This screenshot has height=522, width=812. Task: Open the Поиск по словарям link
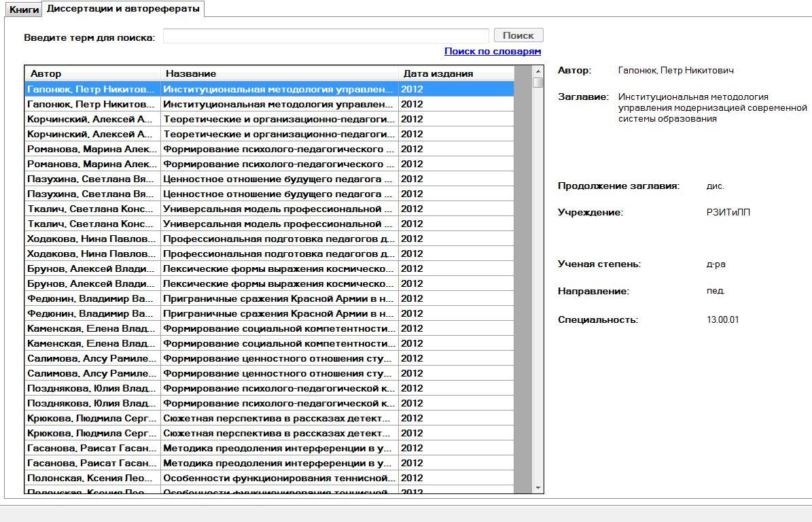tap(493, 51)
